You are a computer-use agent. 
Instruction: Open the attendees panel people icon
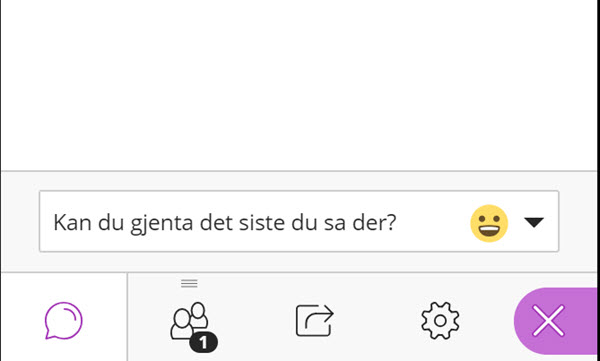pyautogui.click(x=189, y=321)
